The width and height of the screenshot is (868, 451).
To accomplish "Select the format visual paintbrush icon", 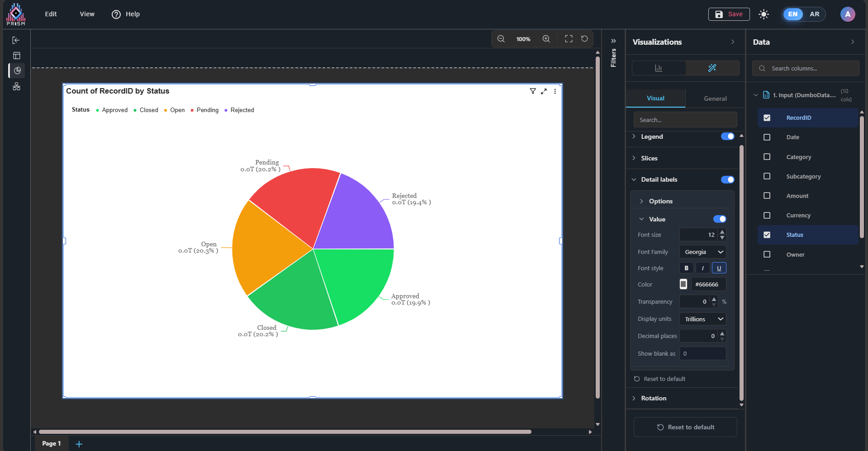I will pos(712,68).
